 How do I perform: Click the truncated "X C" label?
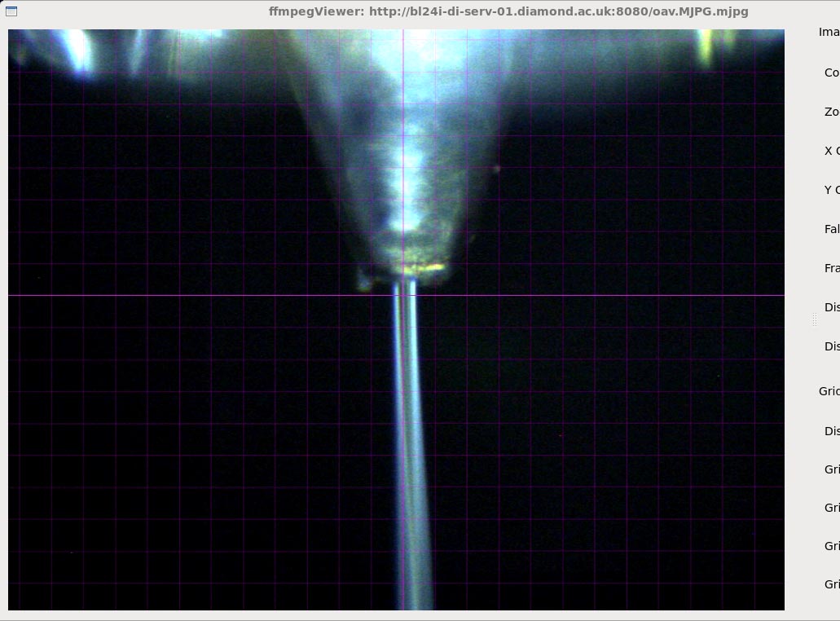pos(832,151)
